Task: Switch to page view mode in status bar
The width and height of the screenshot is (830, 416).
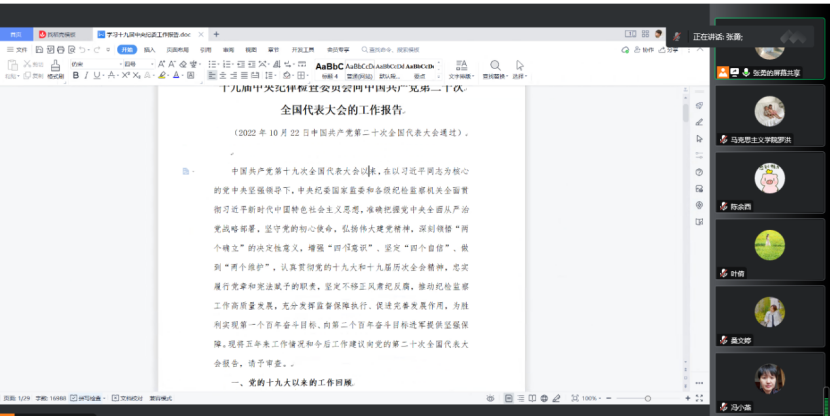Action: click(x=509, y=398)
